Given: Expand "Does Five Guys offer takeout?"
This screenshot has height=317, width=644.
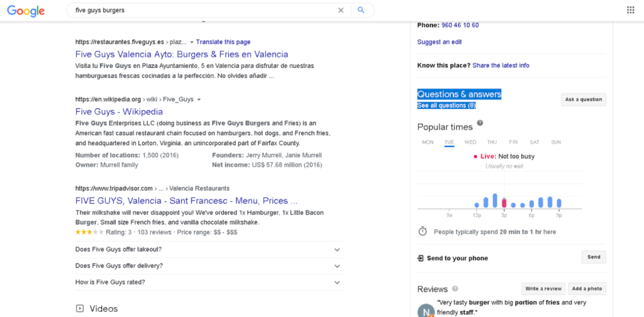Looking at the screenshot, I should 209,250.
